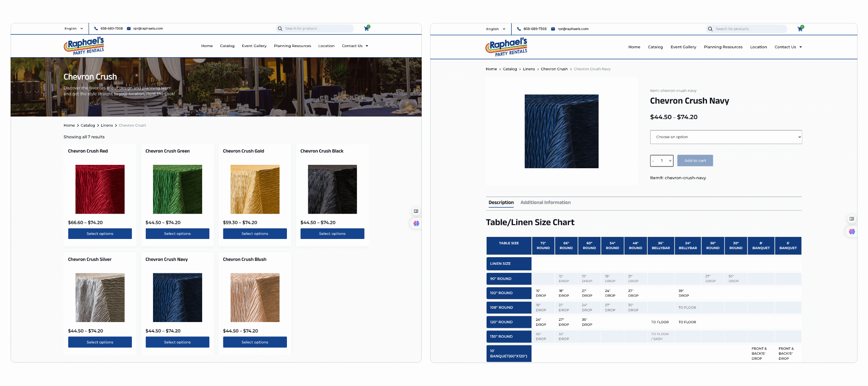Open Event Gallery in left page navigation
The height and width of the screenshot is (386, 868).
254,46
